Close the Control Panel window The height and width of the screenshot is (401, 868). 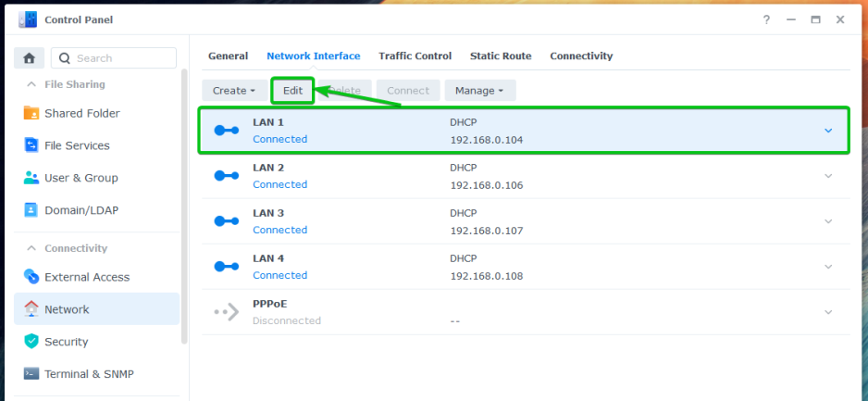point(840,19)
